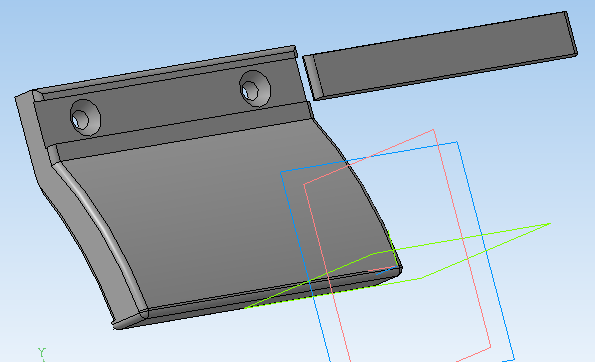Screen dimensions: 595x362
Task: Select the right countersunk hole
Action: [x=255, y=88]
